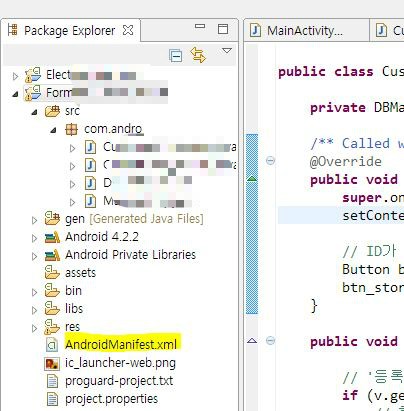
Task: Open proguard-project.txt file
Action: 119,381
